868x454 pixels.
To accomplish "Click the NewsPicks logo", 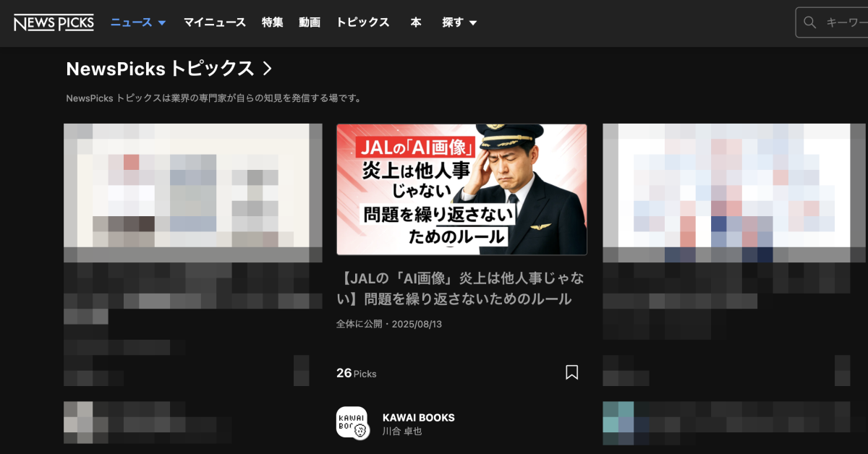I will (54, 22).
